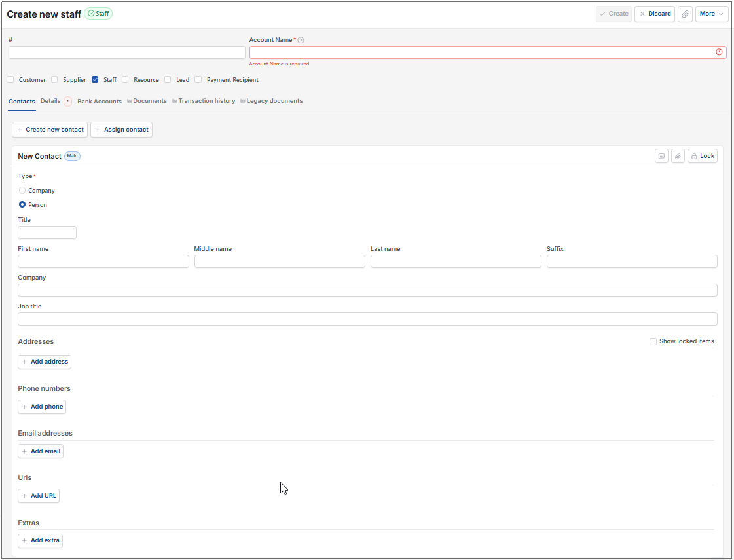
Task: Click into the First name field
Action: [103, 261]
